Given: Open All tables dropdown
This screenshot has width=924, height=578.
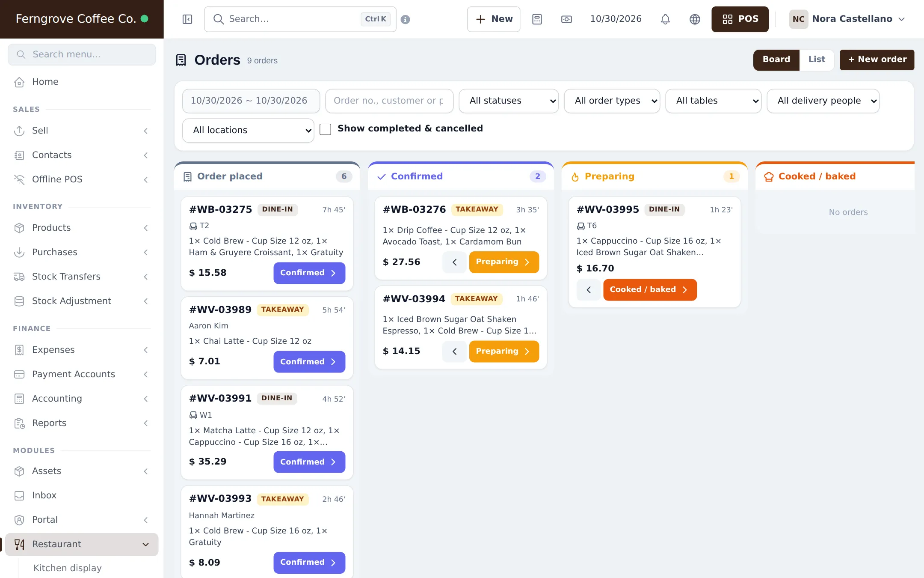Looking at the screenshot, I should [x=714, y=101].
